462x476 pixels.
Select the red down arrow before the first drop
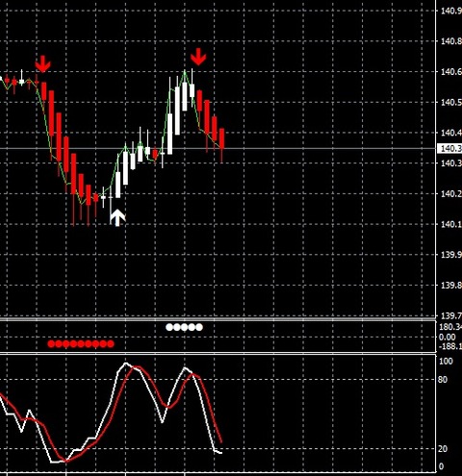pyautogui.click(x=42, y=63)
